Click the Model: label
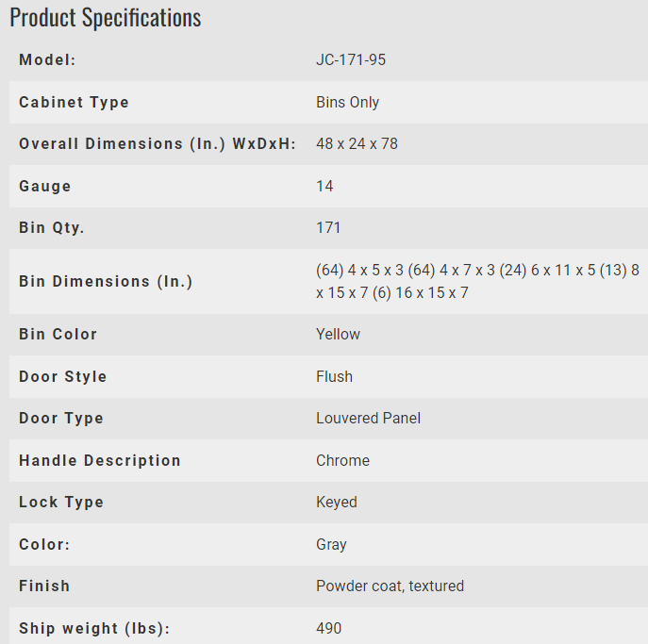This screenshot has height=644, width=648. tap(47, 59)
